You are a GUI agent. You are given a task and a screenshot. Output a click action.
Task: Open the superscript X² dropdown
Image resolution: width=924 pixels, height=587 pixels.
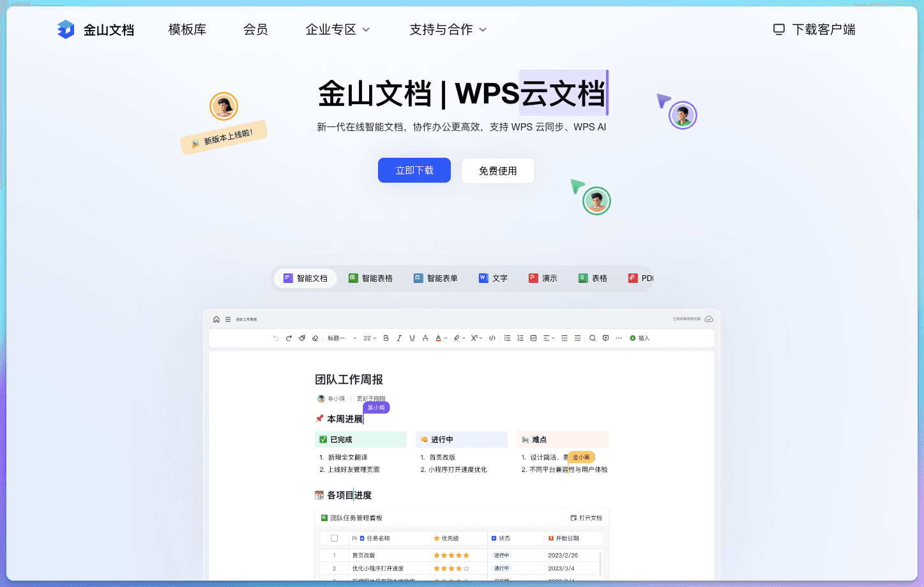[x=476, y=338]
